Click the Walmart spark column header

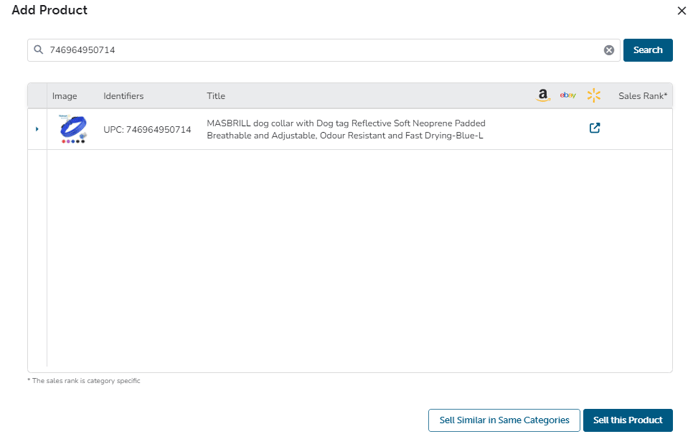594,95
